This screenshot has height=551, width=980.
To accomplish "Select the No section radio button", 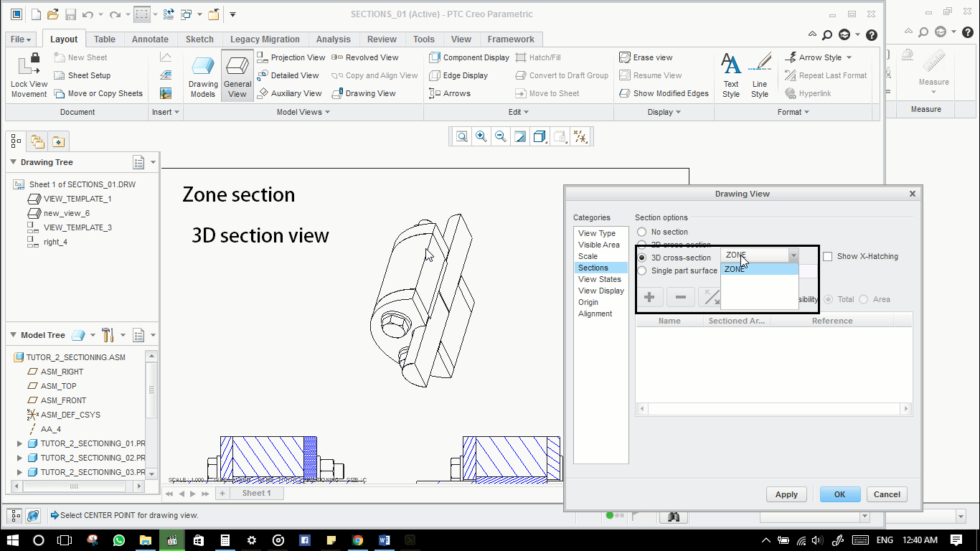I will (x=642, y=232).
